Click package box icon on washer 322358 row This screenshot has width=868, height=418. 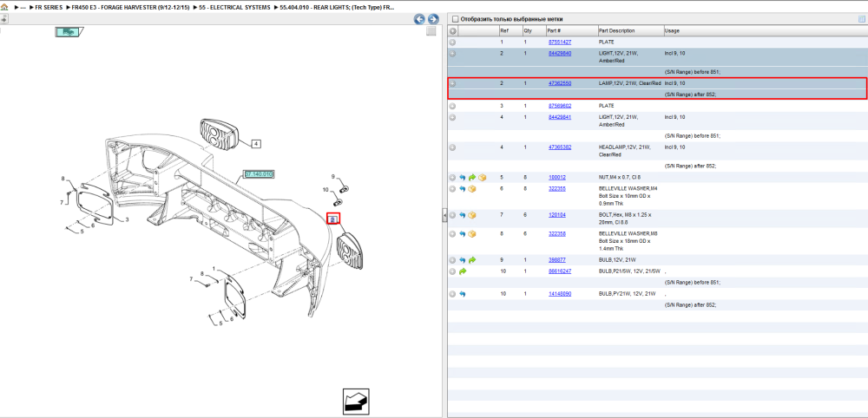click(472, 234)
